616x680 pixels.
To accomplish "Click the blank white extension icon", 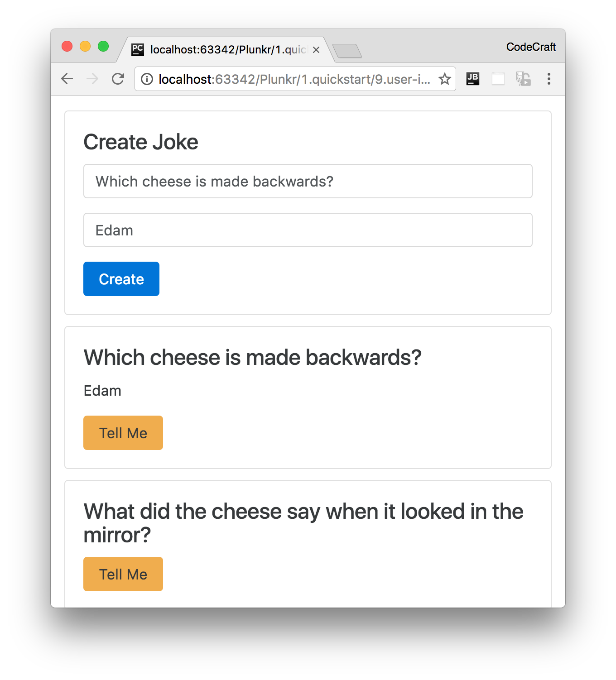I will (498, 79).
